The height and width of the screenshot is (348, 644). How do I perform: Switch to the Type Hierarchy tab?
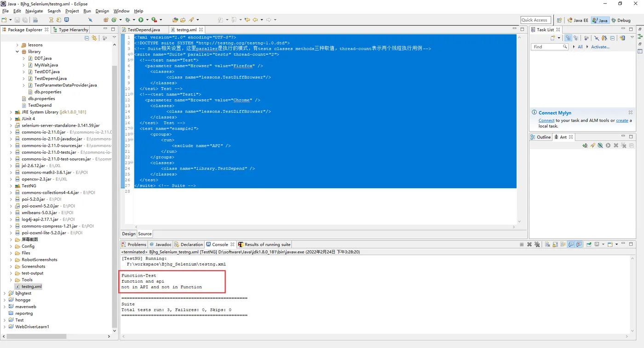click(x=70, y=29)
